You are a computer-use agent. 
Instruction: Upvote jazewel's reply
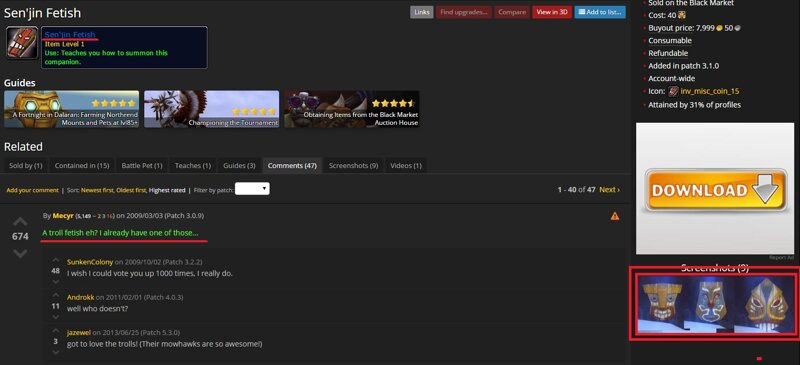(x=56, y=331)
